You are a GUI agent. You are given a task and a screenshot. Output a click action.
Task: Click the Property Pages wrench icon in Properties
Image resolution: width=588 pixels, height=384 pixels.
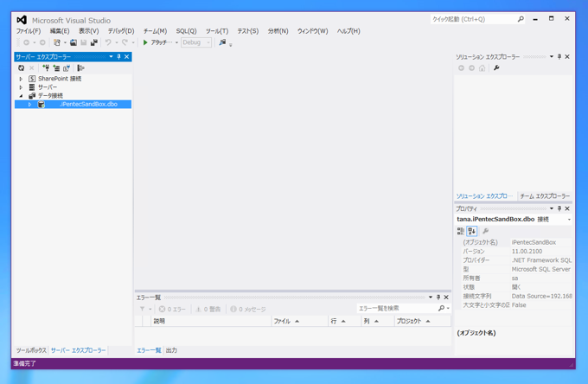coord(486,231)
